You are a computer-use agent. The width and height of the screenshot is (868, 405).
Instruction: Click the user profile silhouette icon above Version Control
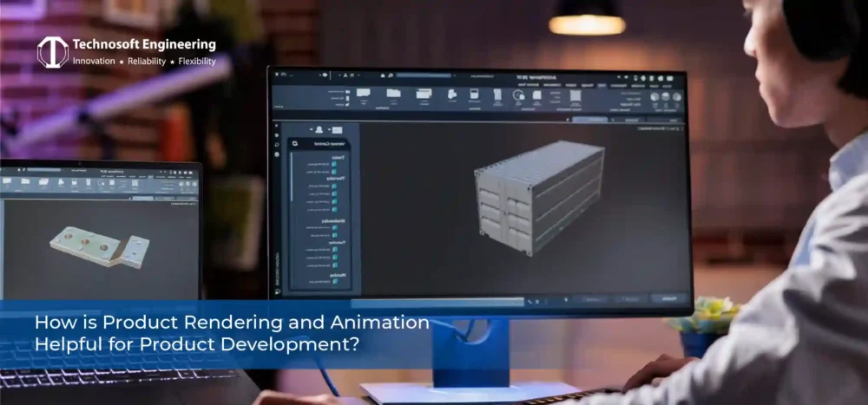(x=319, y=129)
